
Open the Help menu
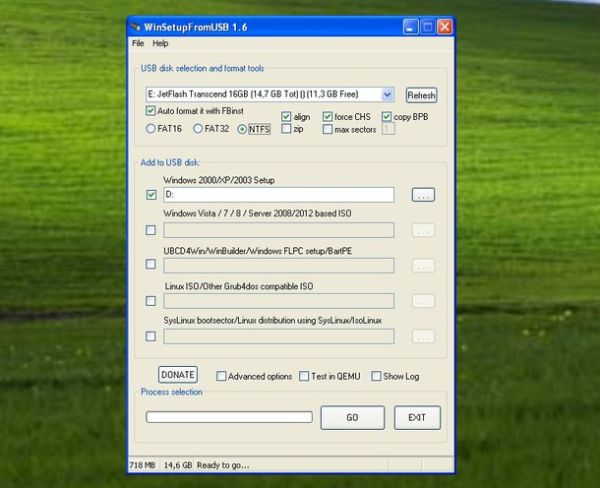coord(160,44)
